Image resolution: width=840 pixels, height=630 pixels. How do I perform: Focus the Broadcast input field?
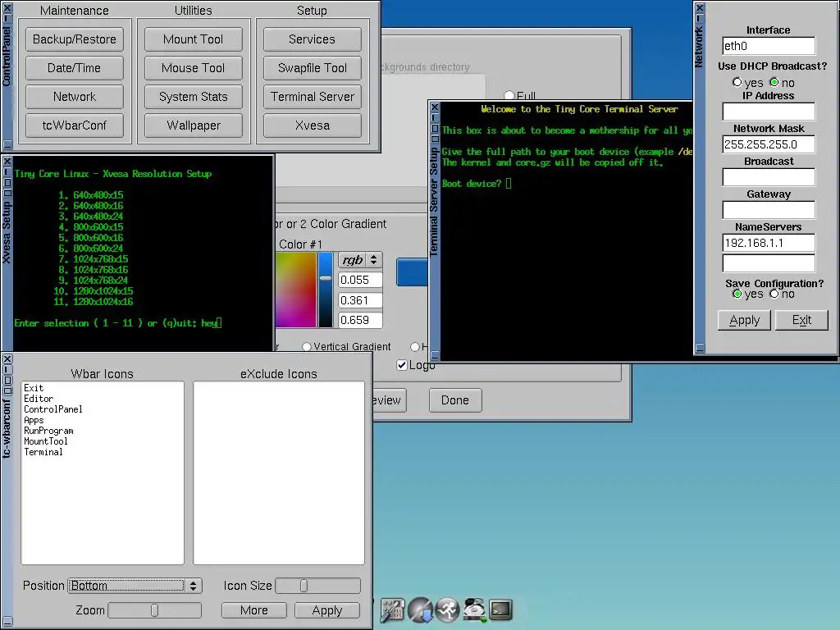point(769,177)
